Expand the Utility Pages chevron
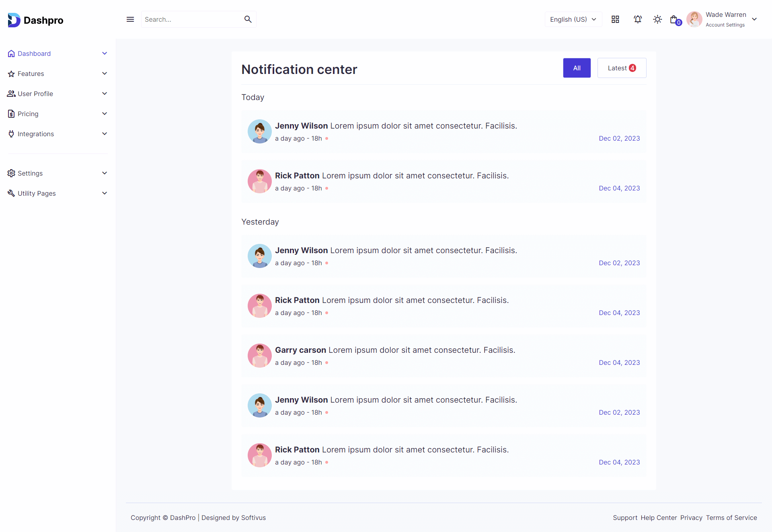This screenshot has width=772, height=532. (105, 193)
